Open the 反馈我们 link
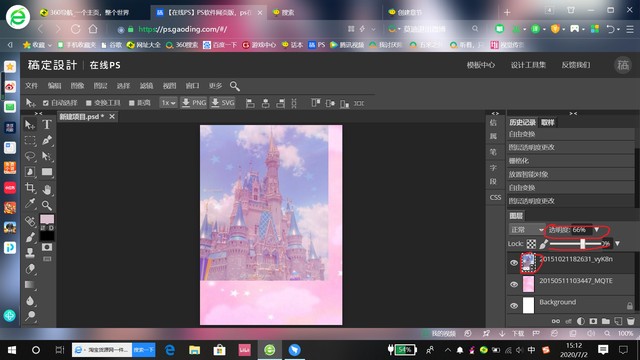This screenshot has width=640, height=360. pyautogui.click(x=576, y=65)
